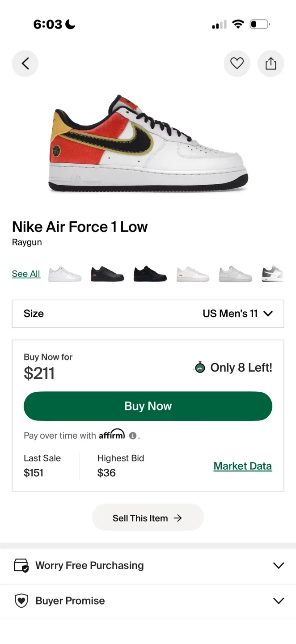Favorite the Nike Air Force 1 Low
This screenshot has width=296, height=644.
point(237,63)
